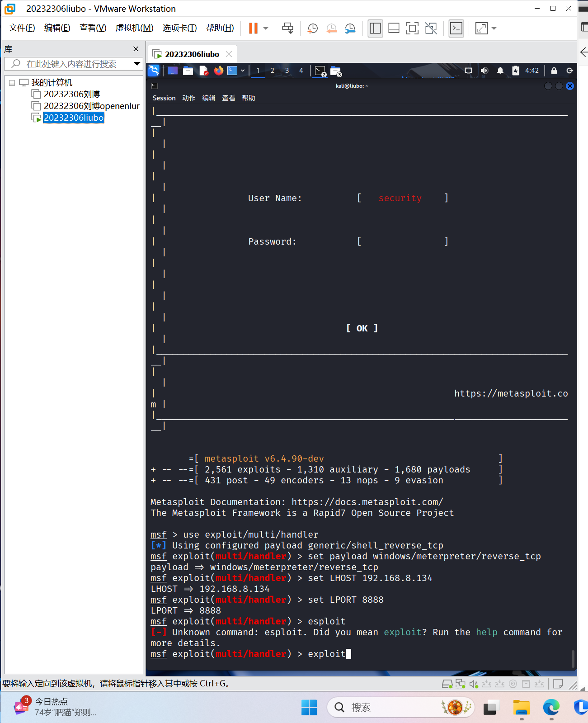Switch to Kali workspace 1
The image size is (588, 723).
pos(258,71)
